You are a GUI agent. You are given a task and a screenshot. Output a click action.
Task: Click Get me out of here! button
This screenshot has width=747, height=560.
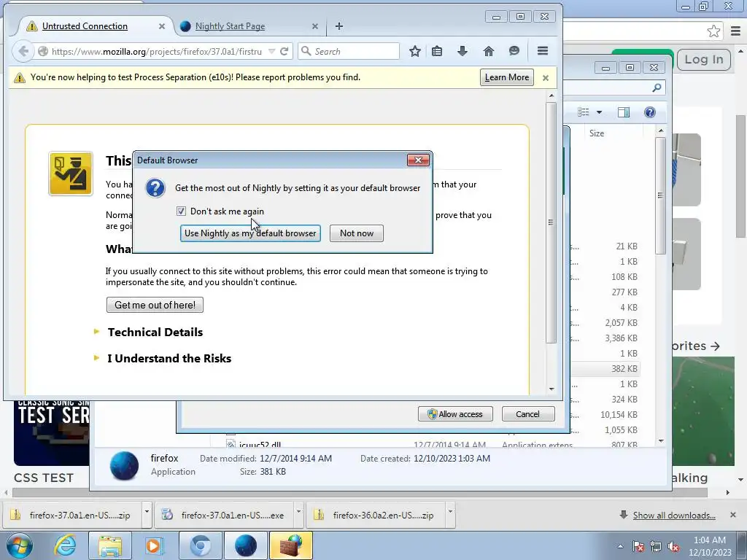click(155, 305)
